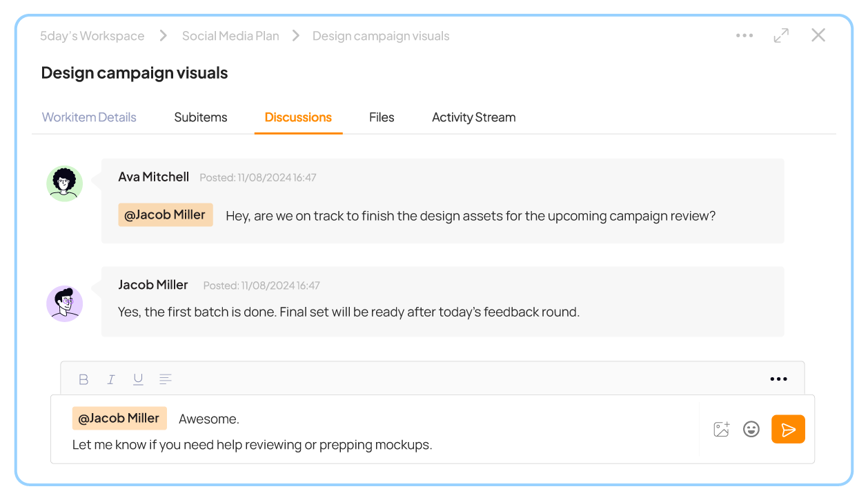Click the insert image icon
The height and width of the screenshot is (500, 868).
(722, 429)
